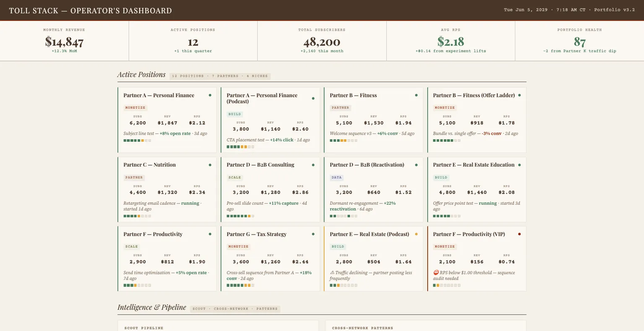The height and width of the screenshot is (331, 644).
Task: Click the '+12.3% MoM' revenue change text
Action: coord(64,51)
